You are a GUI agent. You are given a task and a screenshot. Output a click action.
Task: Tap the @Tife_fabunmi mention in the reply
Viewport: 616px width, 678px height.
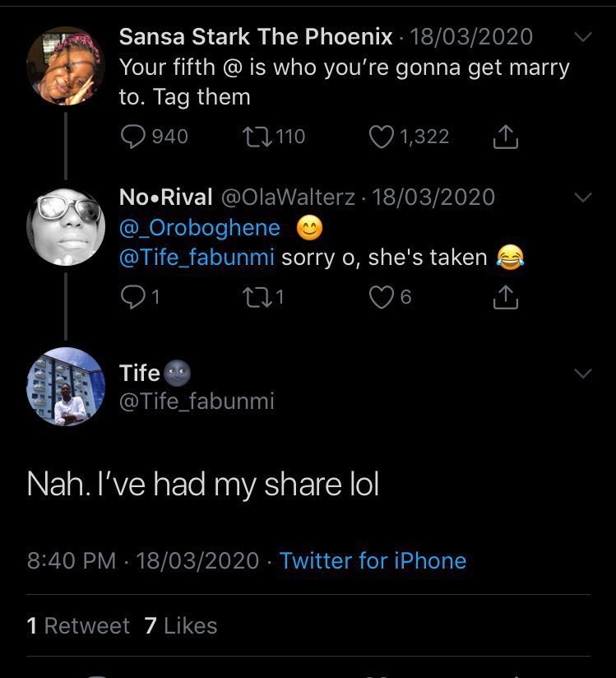click(197, 258)
